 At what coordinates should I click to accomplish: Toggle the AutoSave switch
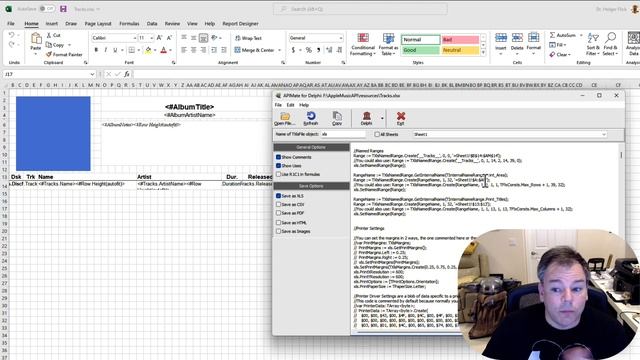(x=47, y=9)
